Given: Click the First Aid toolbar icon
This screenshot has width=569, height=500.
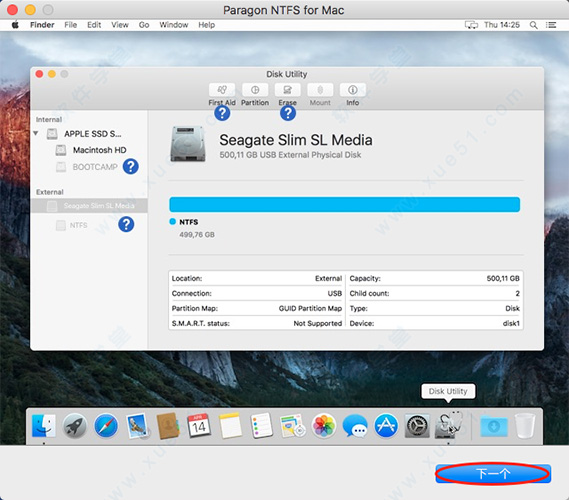Looking at the screenshot, I should pos(222,90).
